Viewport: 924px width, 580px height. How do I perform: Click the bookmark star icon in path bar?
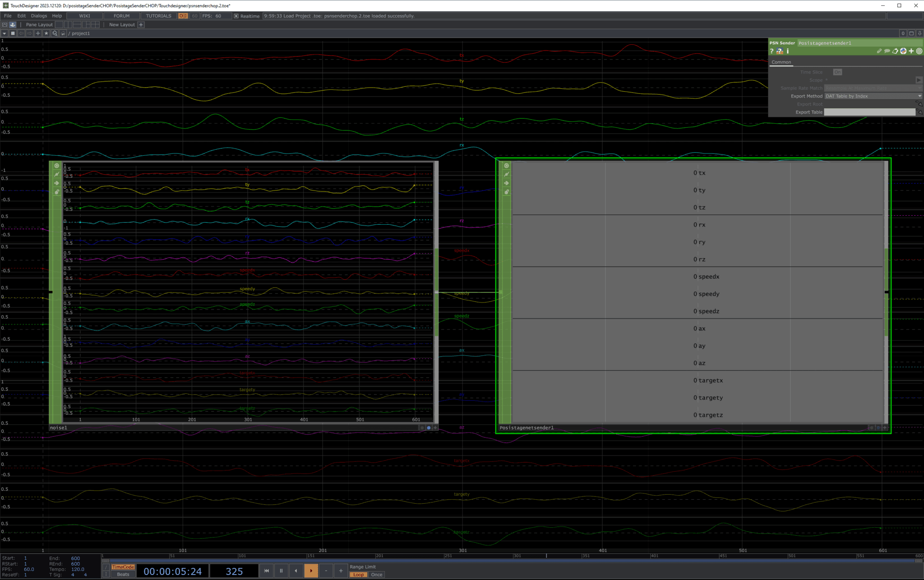pyautogui.click(x=46, y=33)
